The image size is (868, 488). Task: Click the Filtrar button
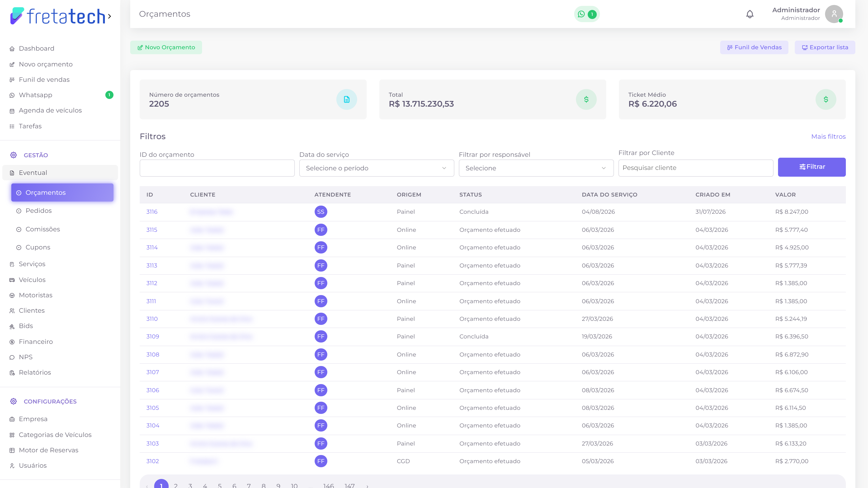point(812,167)
